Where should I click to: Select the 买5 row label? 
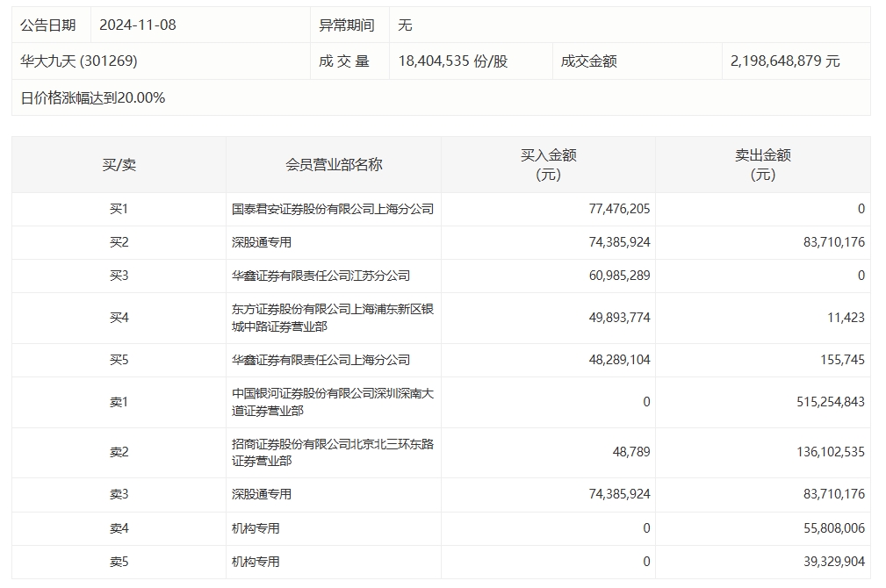coord(119,361)
